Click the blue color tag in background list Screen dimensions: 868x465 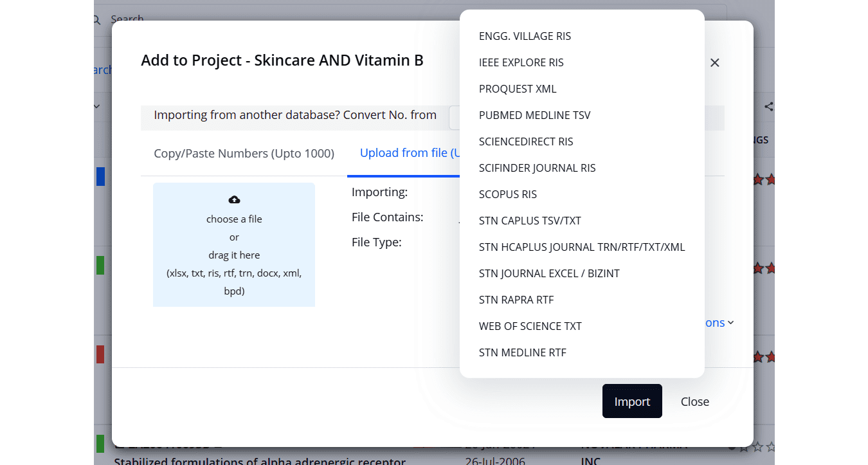[100, 176]
